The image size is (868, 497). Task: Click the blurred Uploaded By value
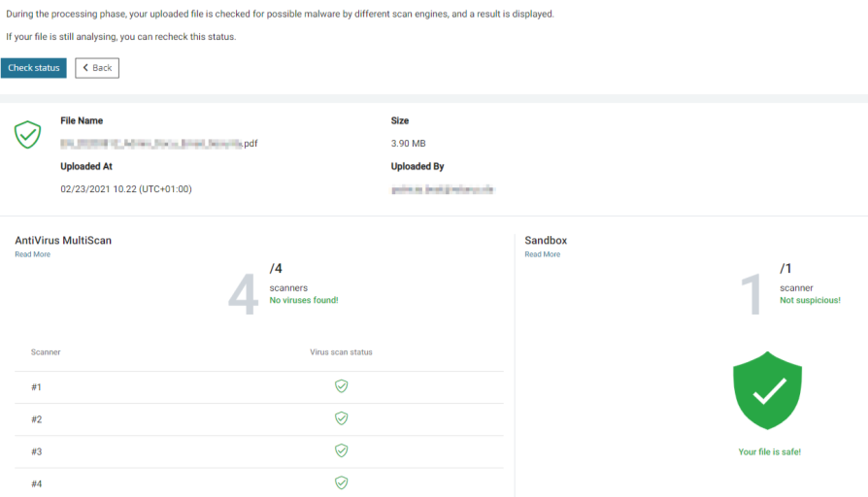[443, 189]
